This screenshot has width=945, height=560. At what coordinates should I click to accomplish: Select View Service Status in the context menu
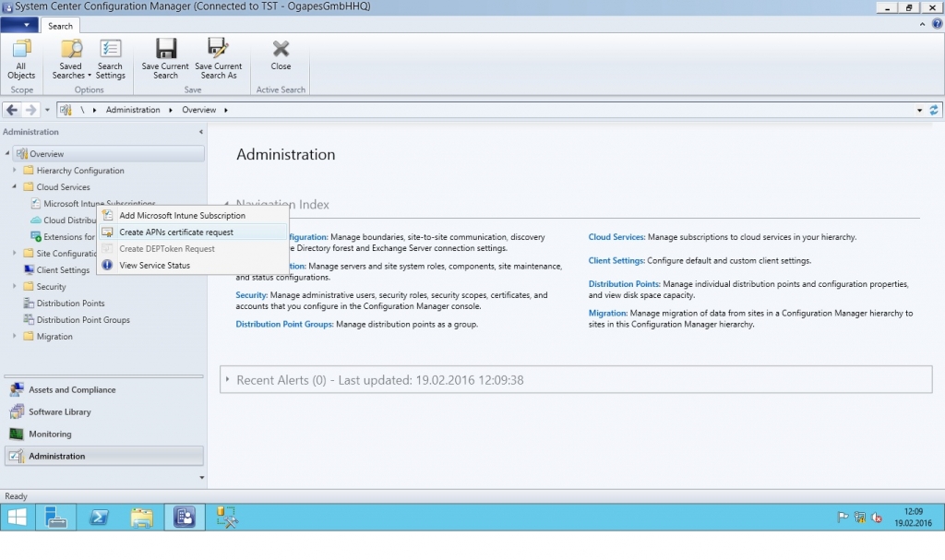pos(154,266)
